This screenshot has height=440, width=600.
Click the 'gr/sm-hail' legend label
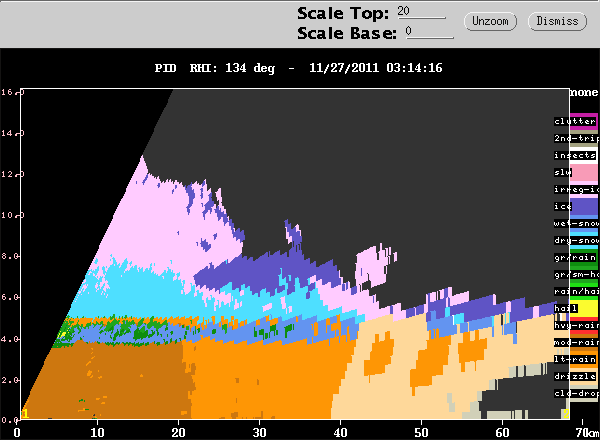click(577, 274)
